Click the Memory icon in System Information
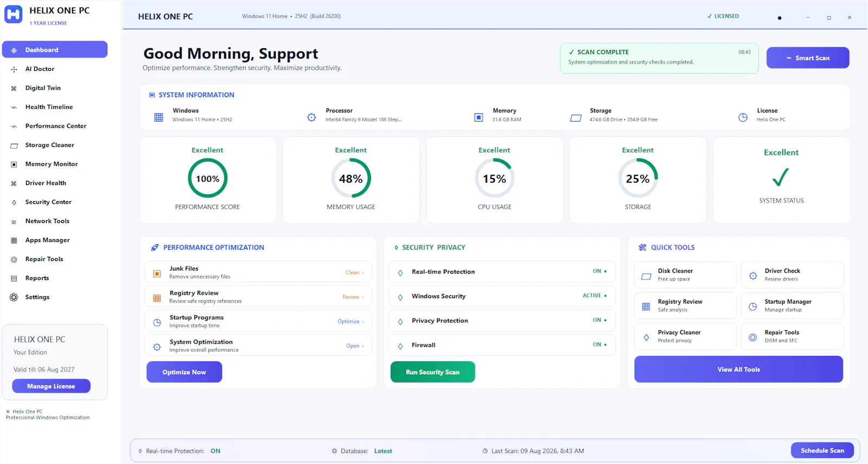Image resolution: width=868 pixels, height=464 pixels. tap(478, 117)
